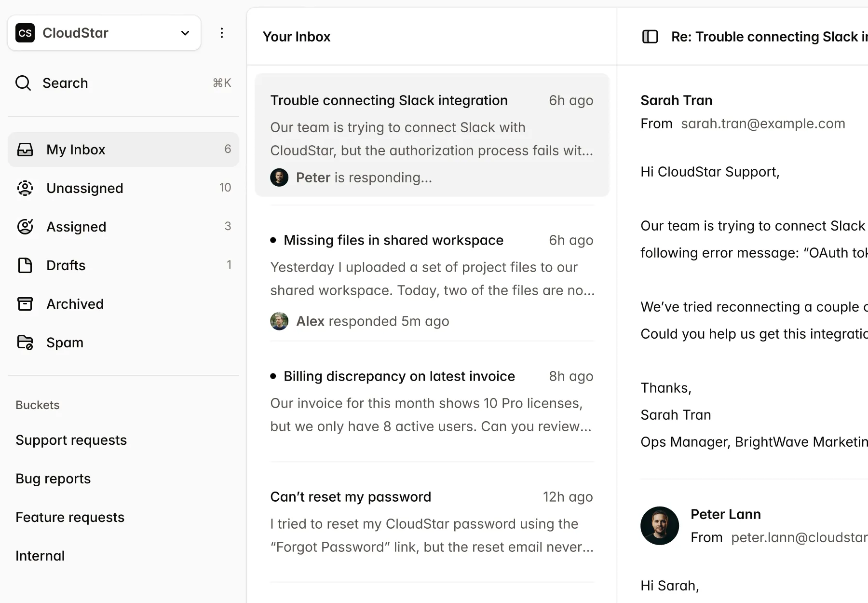The width and height of the screenshot is (868, 603).
Task: Open the My Inbox folder icon
Action: (25, 150)
